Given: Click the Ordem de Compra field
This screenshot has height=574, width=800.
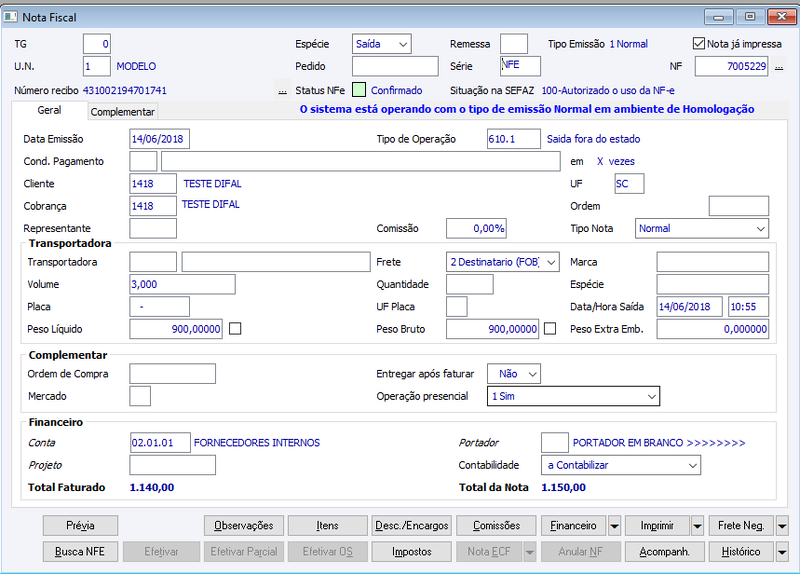Looking at the screenshot, I should 172,373.
